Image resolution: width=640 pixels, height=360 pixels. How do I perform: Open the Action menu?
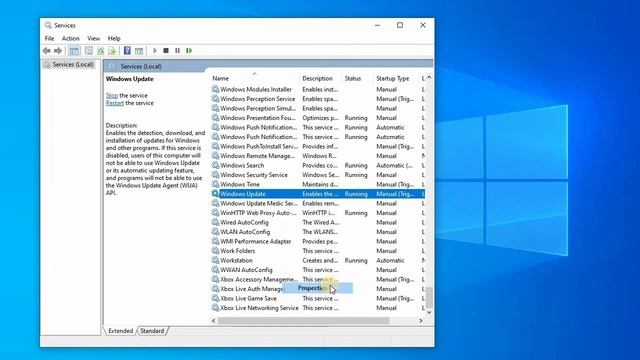click(x=71, y=38)
